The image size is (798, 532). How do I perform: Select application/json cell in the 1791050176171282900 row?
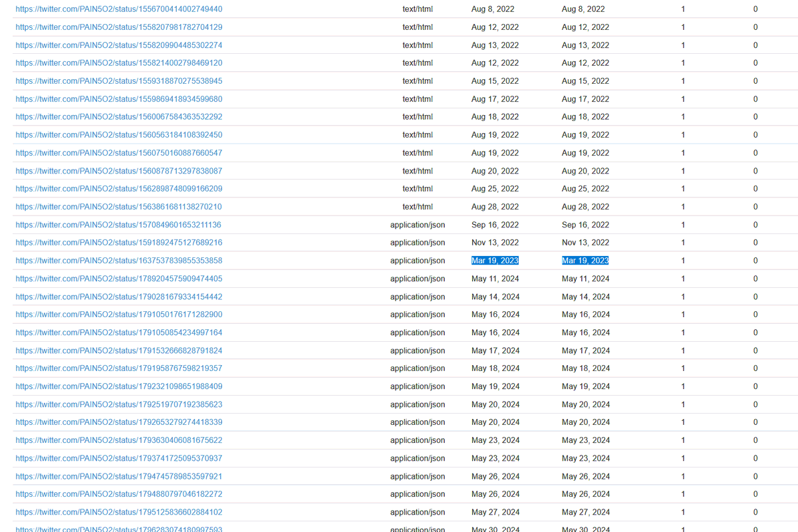coord(418,315)
